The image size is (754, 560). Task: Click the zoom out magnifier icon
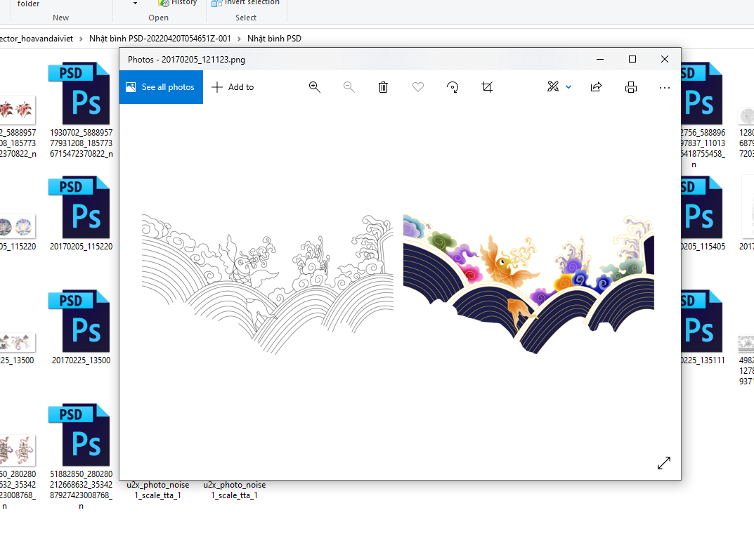349,87
